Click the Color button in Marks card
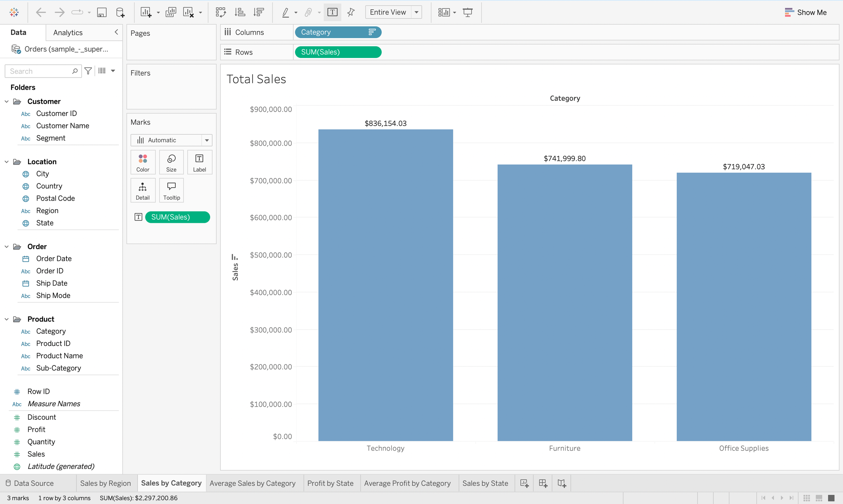This screenshot has height=504, width=843. 143,162
